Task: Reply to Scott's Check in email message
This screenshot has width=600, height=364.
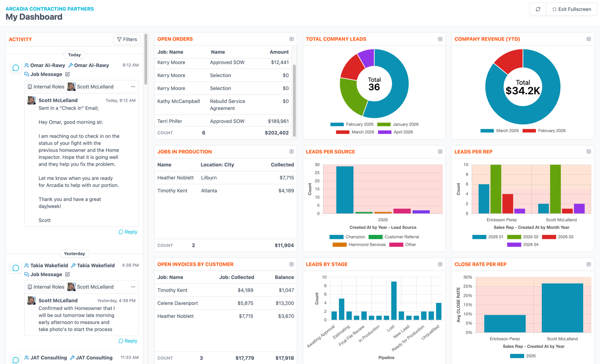Action: 128,232
